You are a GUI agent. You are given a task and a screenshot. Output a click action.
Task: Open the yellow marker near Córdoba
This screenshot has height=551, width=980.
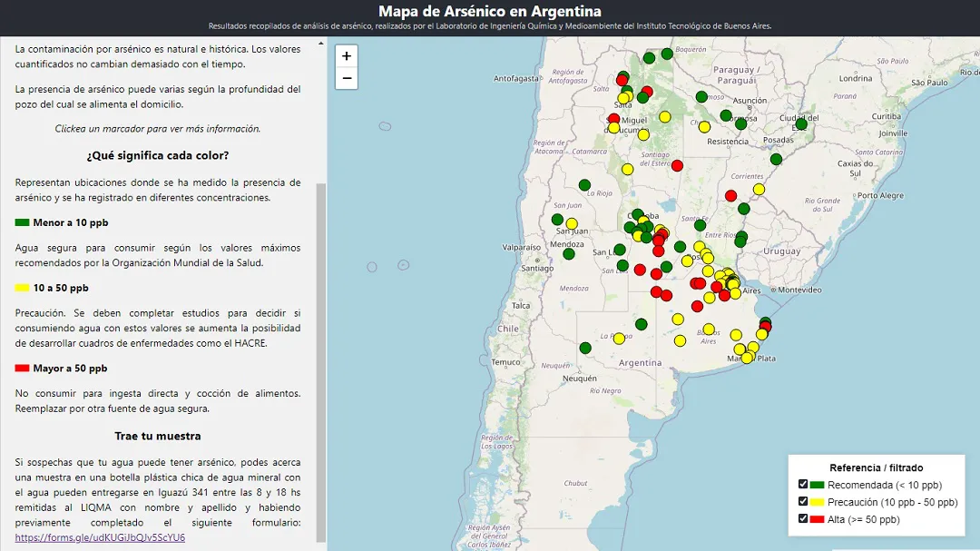click(x=642, y=221)
